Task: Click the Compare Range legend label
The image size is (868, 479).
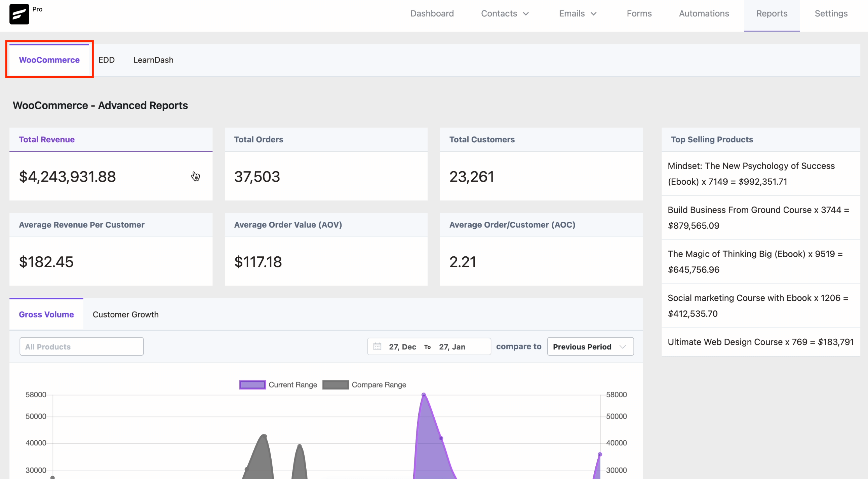Action: [379, 384]
